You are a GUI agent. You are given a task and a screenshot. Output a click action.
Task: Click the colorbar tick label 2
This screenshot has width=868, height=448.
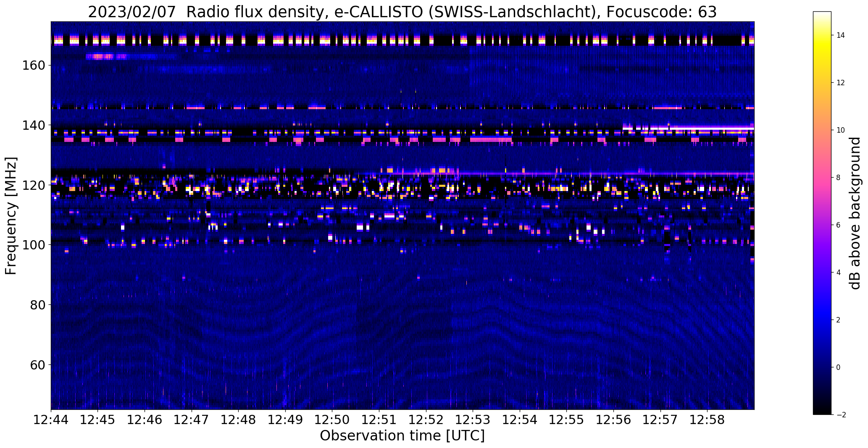coord(839,320)
